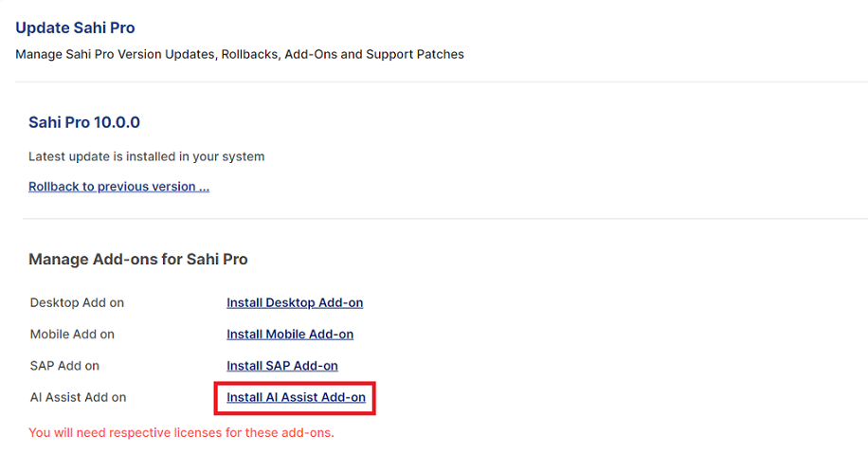
Task: Start the Install AI Assist Add-on link
Action: tap(296, 398)
